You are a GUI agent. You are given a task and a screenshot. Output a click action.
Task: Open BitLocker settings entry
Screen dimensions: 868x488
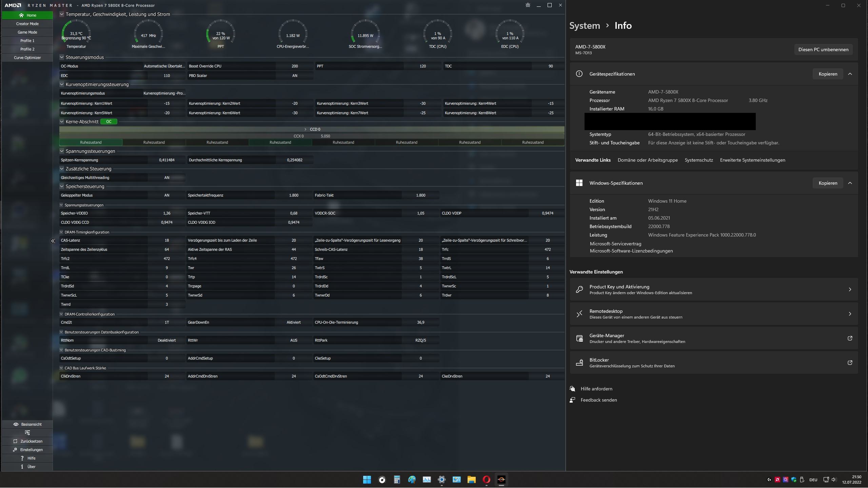point(714,363)
